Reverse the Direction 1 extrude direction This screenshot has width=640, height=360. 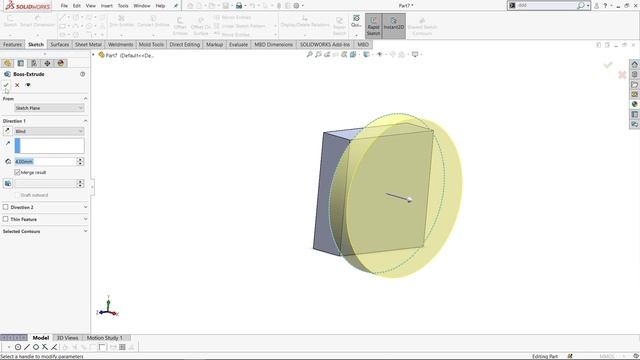7,131
